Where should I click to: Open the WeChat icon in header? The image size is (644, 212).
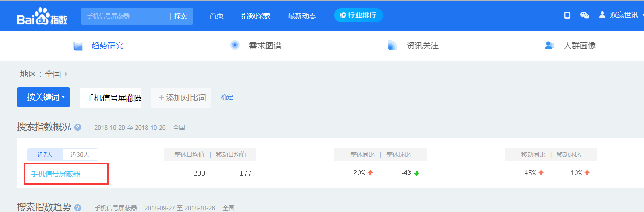pyautogui.click(x=584, y=15)
